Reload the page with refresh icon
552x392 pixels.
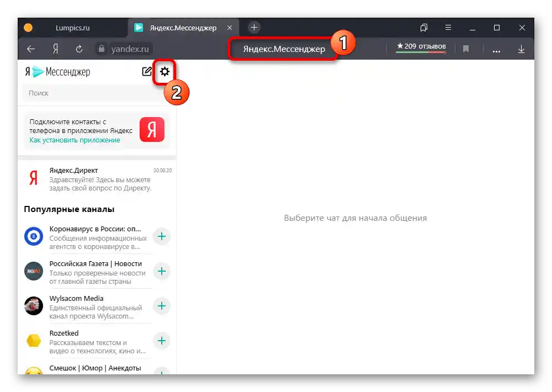tap(79, 49)
